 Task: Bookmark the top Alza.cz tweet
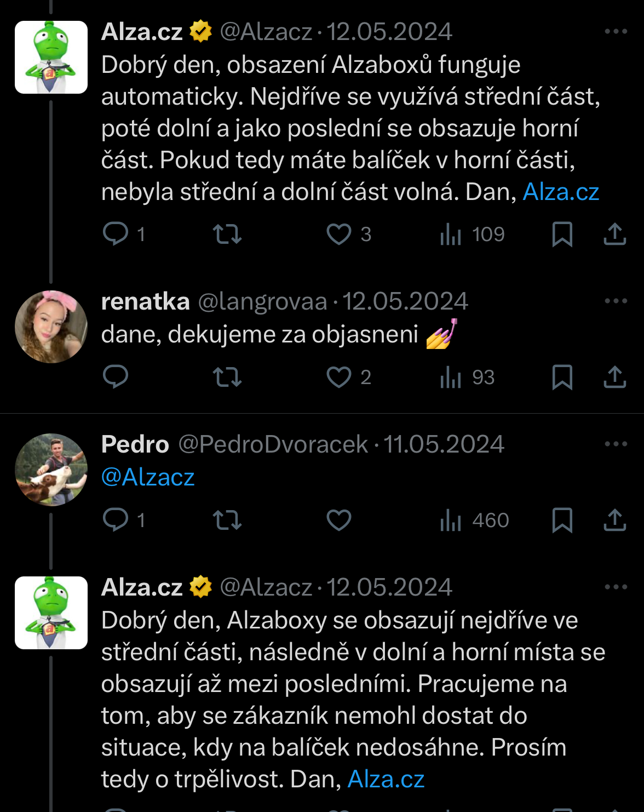[x=561, y=234]
